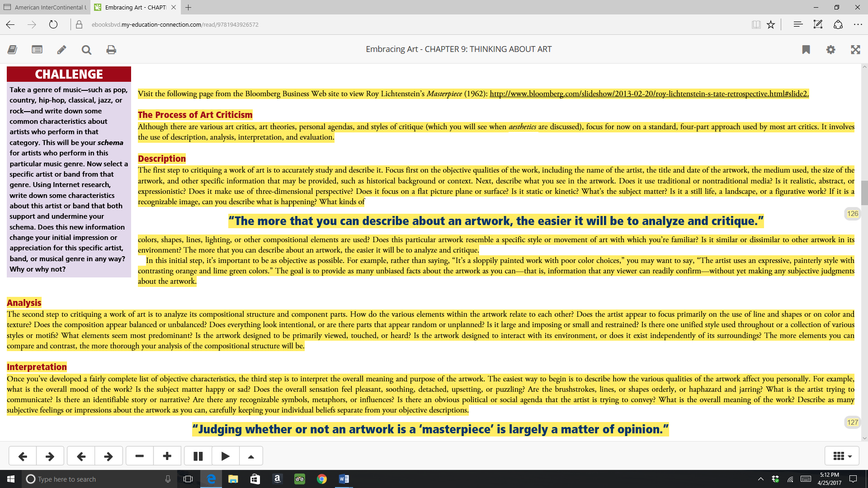
Task: Toggle the bookmark for this page
Action: click(x=806, y=50)
